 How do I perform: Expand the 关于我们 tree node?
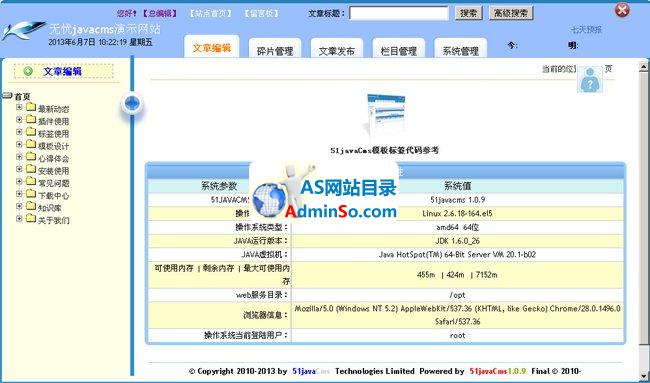click(x=19, y=218)
